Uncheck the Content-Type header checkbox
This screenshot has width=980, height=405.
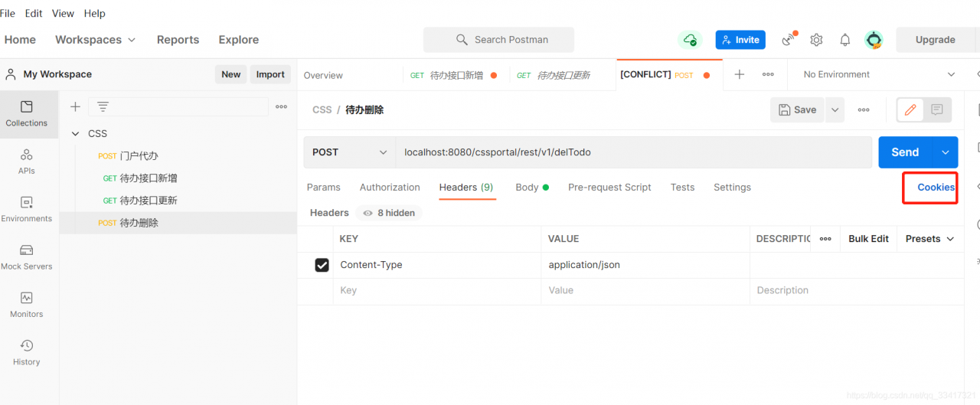(322, 265)
